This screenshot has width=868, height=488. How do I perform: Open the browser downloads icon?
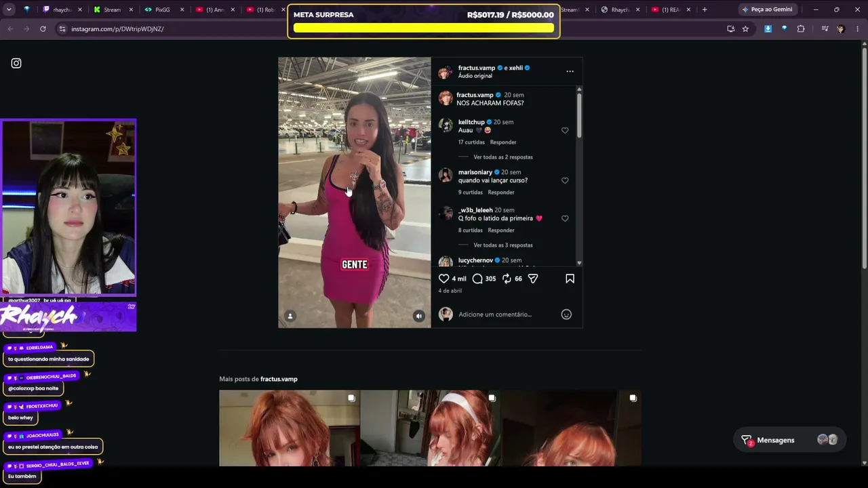[768, 28]
